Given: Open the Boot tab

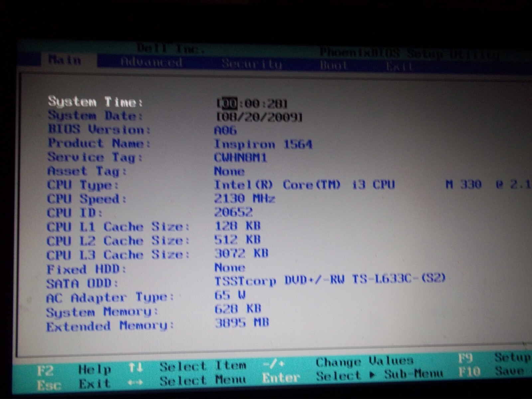Looking at the screenshot, I should coord(334,65).
